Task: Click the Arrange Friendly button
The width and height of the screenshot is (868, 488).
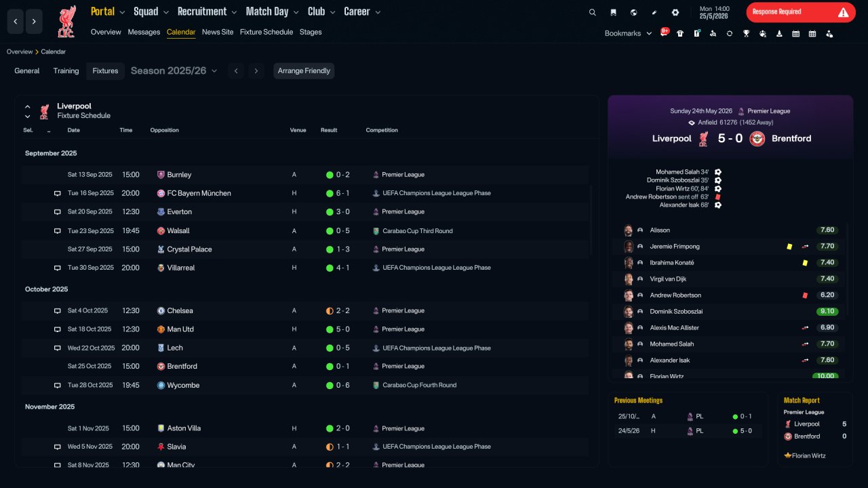Action: pos(304,70)
